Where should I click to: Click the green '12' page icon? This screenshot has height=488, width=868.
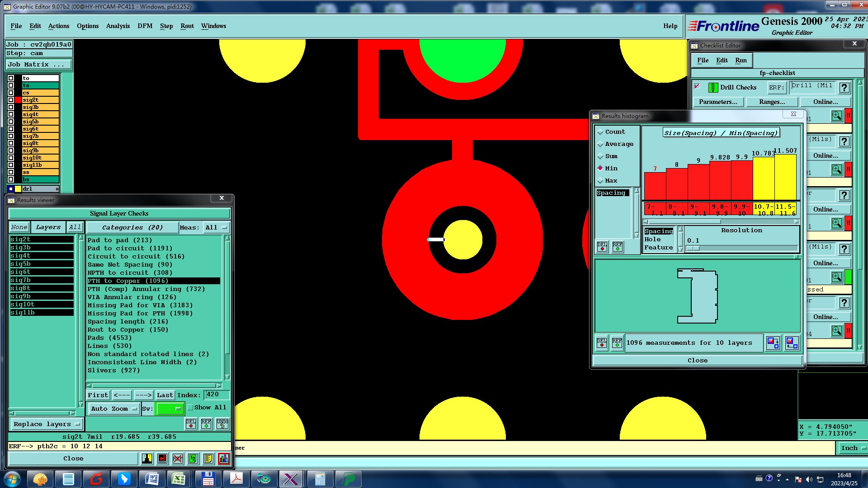[x=193, y=459]
